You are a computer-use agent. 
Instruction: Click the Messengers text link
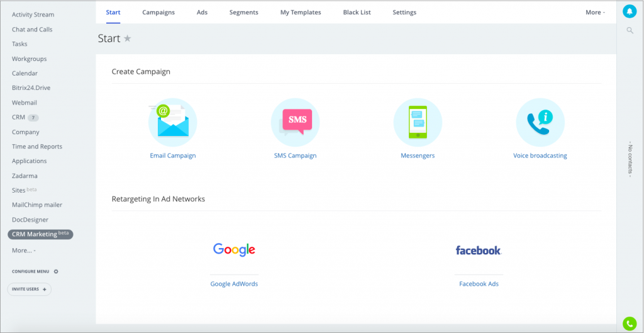click(418, 156)
